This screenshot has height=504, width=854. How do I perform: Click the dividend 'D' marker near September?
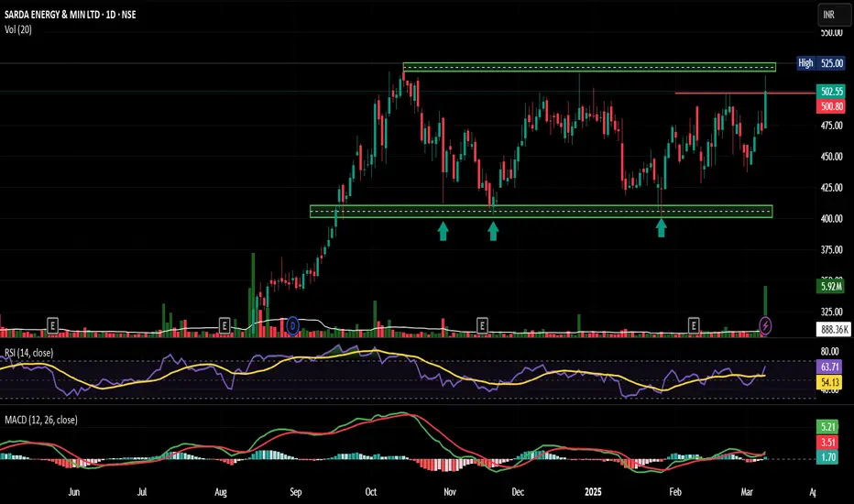point(292,326)
